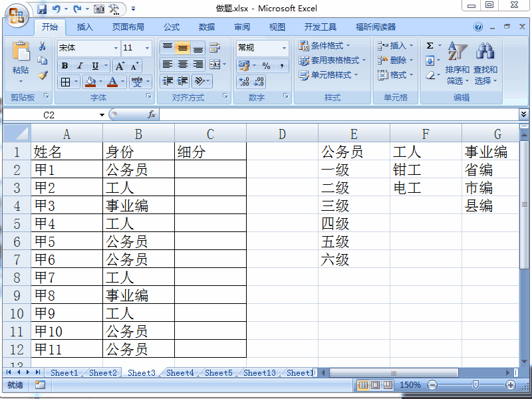Save the workbook with the floppy icon
The width and height of the screenshot is (532, 399).
click(42, 9)
